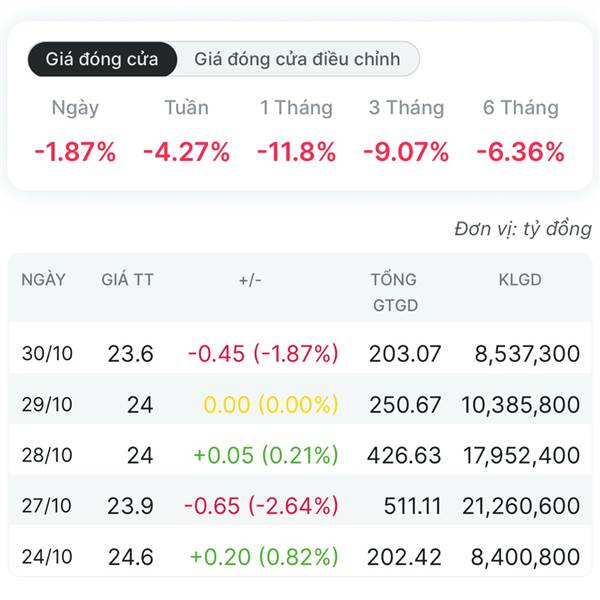600x600 pixels.
Task: Select the Ngày performance period
Action: tap(75, 108)
